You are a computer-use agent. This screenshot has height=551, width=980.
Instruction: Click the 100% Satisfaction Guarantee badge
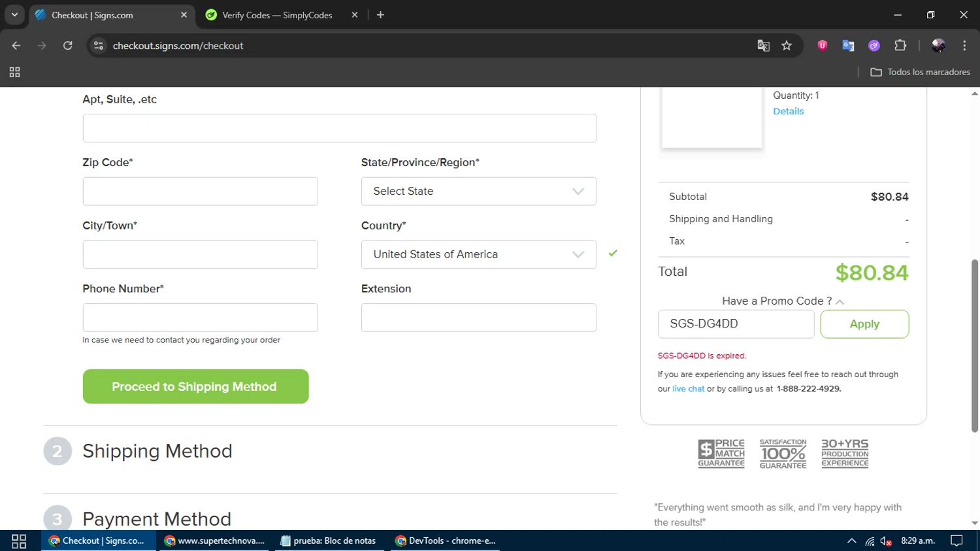pyautogui.click(x=783, y=454)
